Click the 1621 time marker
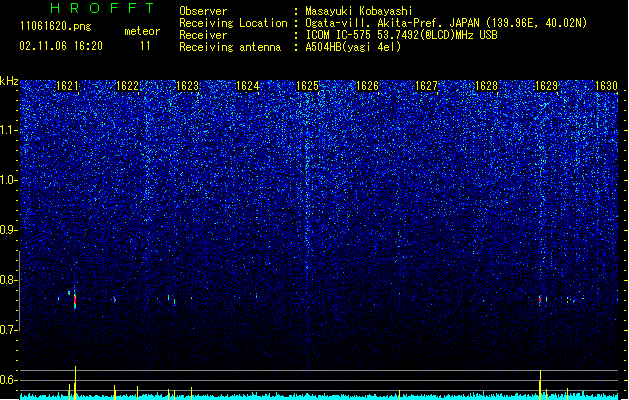This screenshot has width=629, height=400. [67, 86]
